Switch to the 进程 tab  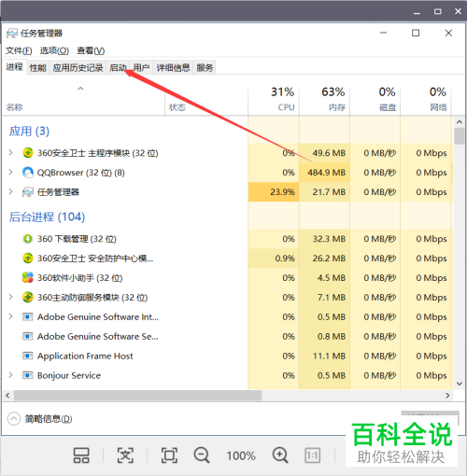point(14,66)
